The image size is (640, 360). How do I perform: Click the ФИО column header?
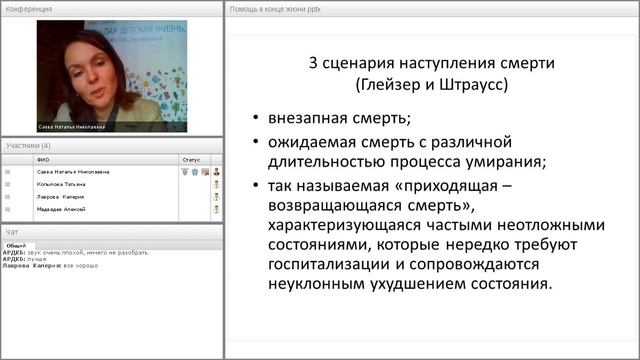(x=106, y=160)
